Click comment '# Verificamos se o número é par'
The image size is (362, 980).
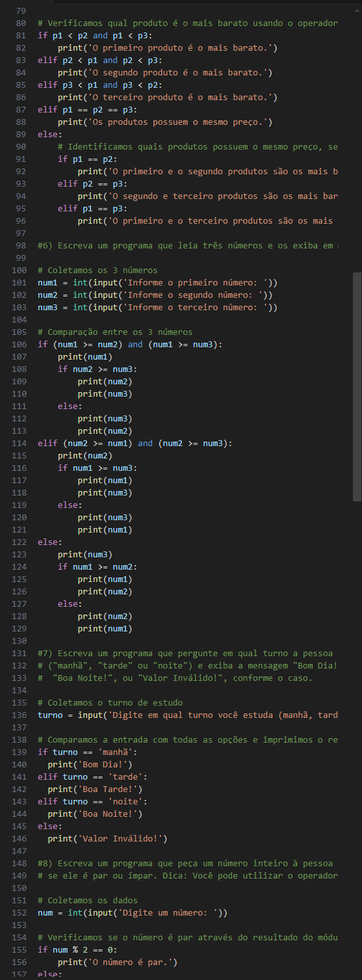coord(187,937)
